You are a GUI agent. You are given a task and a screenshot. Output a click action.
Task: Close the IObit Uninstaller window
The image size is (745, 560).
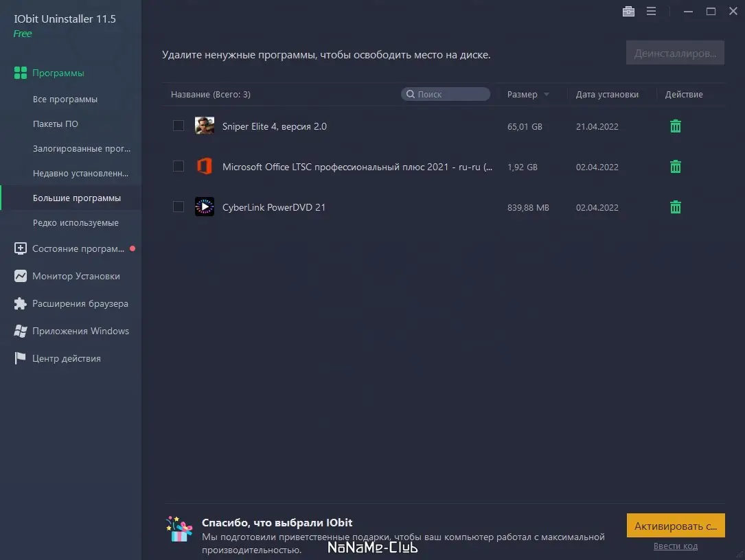[x=733, y=11]
